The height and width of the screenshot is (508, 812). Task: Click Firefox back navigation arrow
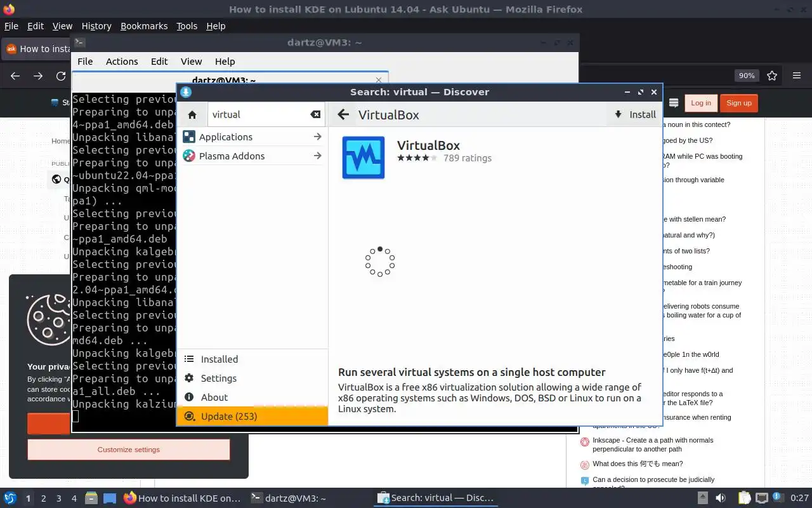click(x=15, y=76)
